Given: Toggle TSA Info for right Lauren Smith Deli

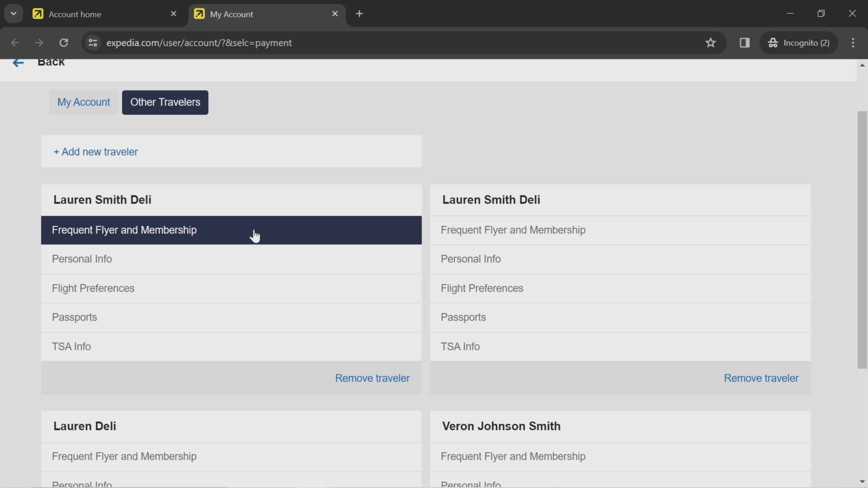Looking at the screenshot, I should pyautogui.click(x=620, y=346).
